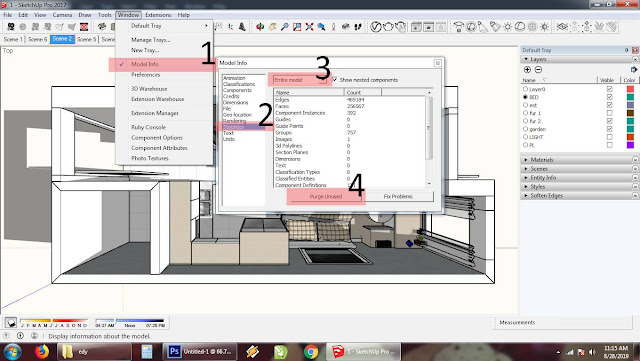
Task: Open Google Chrome from the taskbar
Action: 311,352
